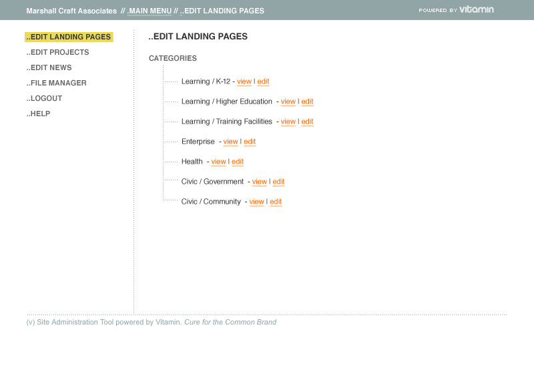Go to ..EDIT NEWS section
Image resolution: width=534 pixels, height=392 pixels.
[x=49, y=67]
